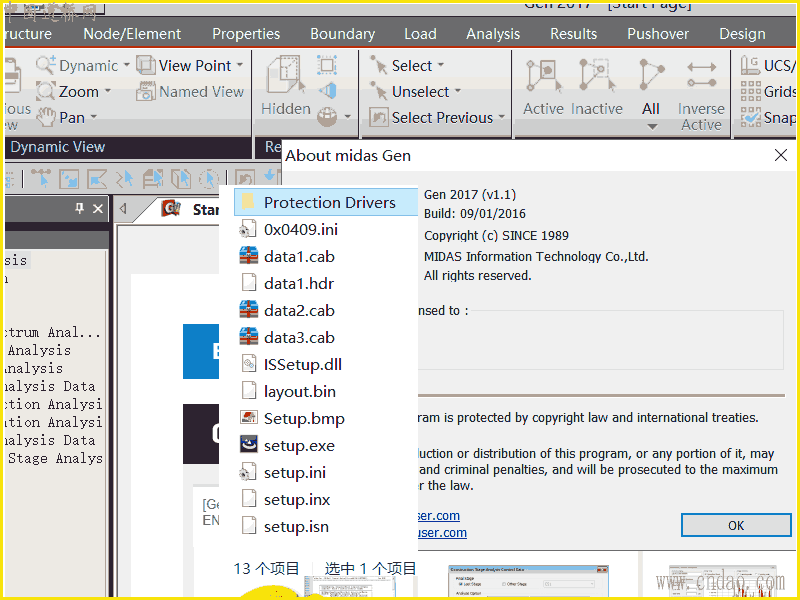
Task: Open the Zoom dropdown
Action: pyautogui.click(x=108, y=91)
